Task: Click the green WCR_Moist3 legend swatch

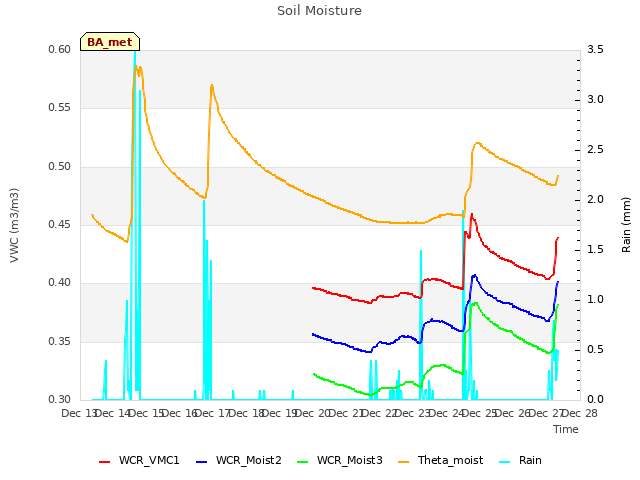Action: pos(302,462)
